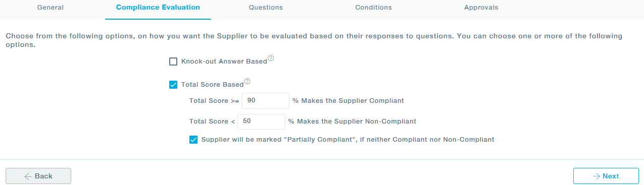
Task: Focus the compliant threshold field showing 90
Action: coord(266,101)
